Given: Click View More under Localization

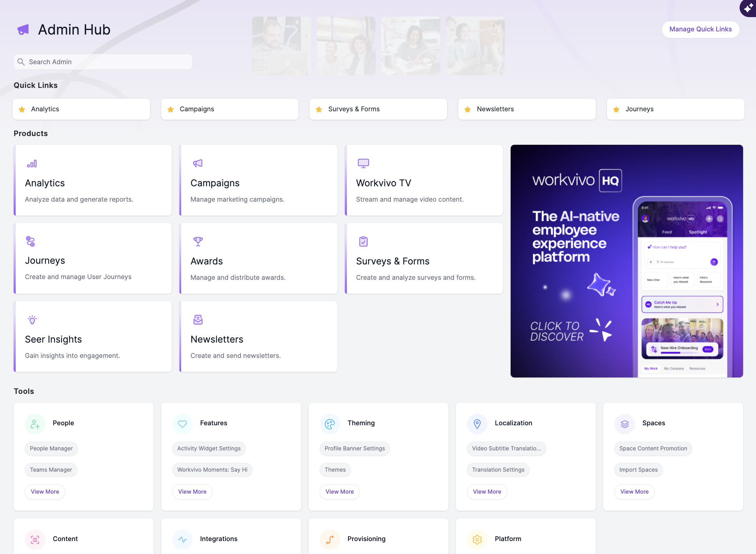Looking at the screenshot, I should pyautogui.click(x=487, y=492).
